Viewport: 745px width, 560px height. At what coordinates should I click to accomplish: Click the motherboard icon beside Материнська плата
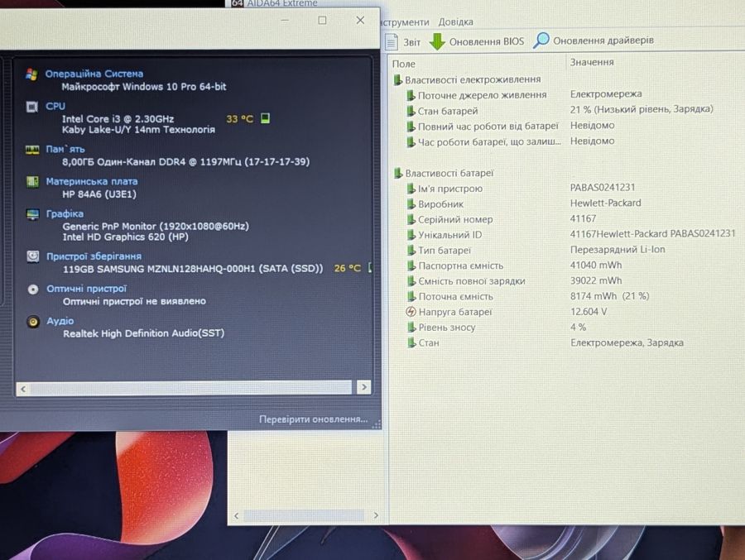[x=32, y=182]
